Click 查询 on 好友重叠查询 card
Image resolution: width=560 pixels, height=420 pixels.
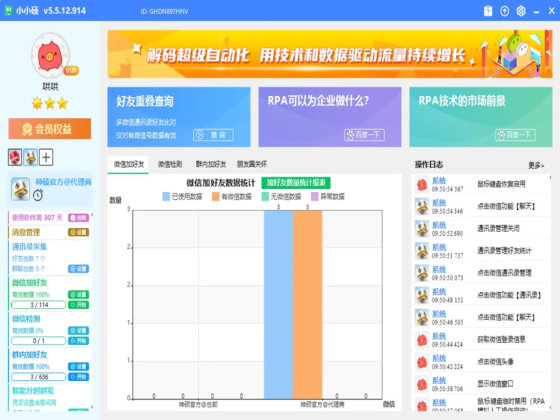(213, 135)
